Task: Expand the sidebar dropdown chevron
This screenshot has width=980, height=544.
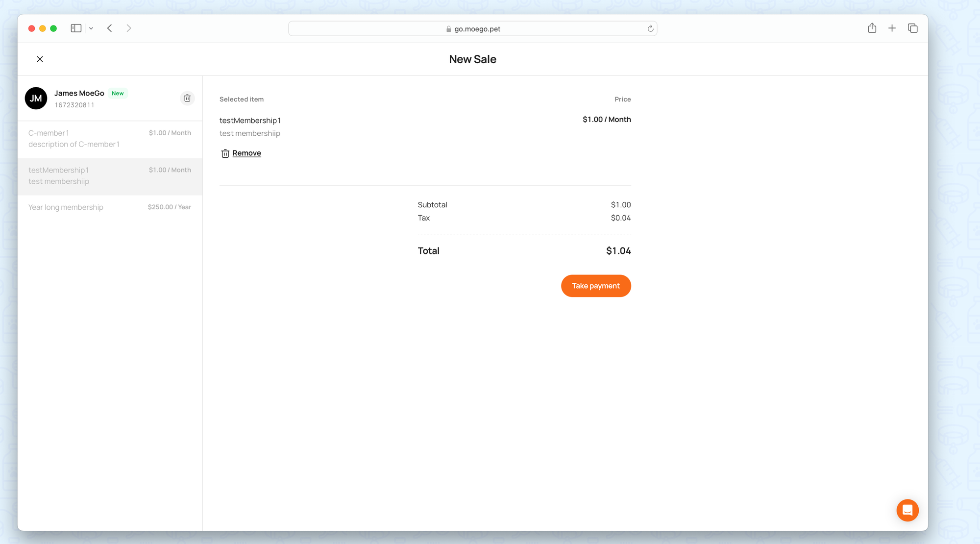Action: (x=91, y=28)
